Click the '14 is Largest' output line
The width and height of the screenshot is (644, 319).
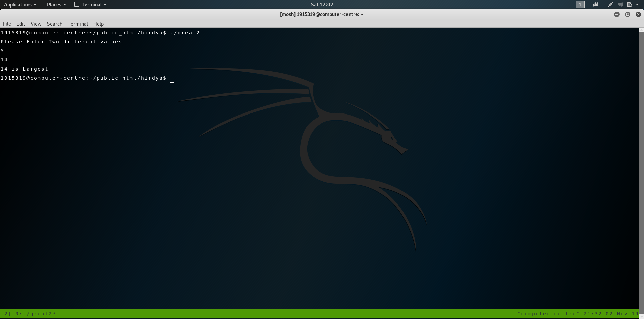pos(24,69)
